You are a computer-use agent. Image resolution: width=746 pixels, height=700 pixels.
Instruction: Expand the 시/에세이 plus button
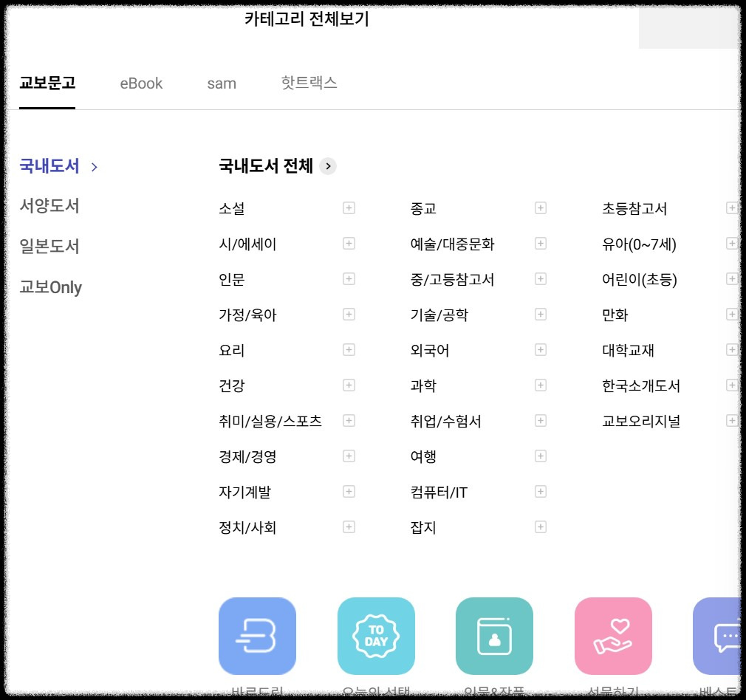coord(349,244)
